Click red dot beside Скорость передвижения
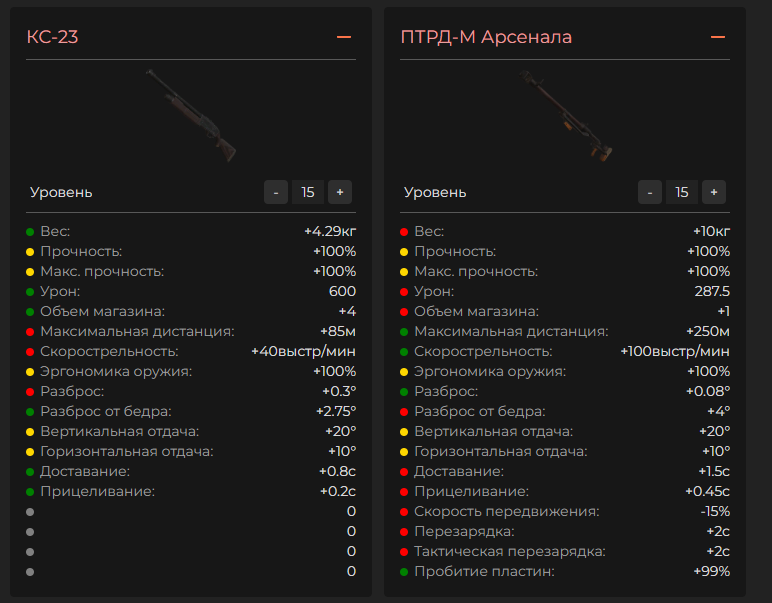Image resolution: width=772 pixels, height=603 pixels. click(404, 512)
